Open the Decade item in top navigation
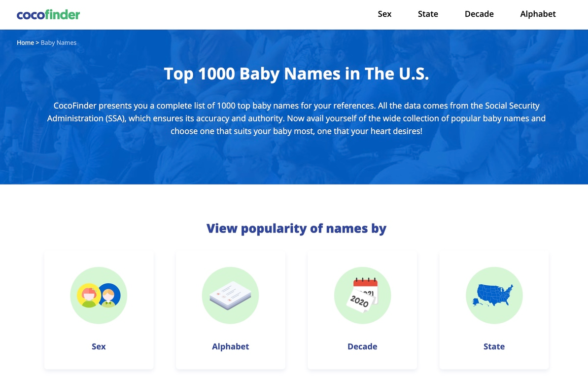 pyautogui.click(x=479, y=14)
